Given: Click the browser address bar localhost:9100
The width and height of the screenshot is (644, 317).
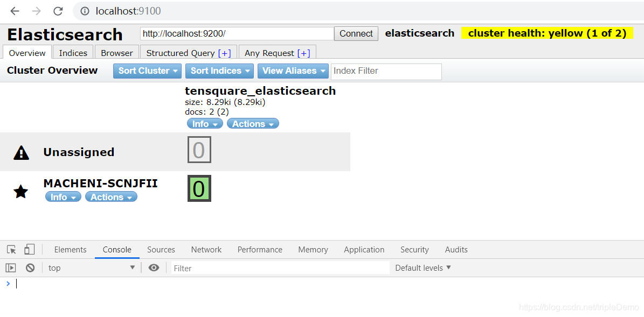Looking at the screenshot, I should pyautogui.click(x=128, y=11).
